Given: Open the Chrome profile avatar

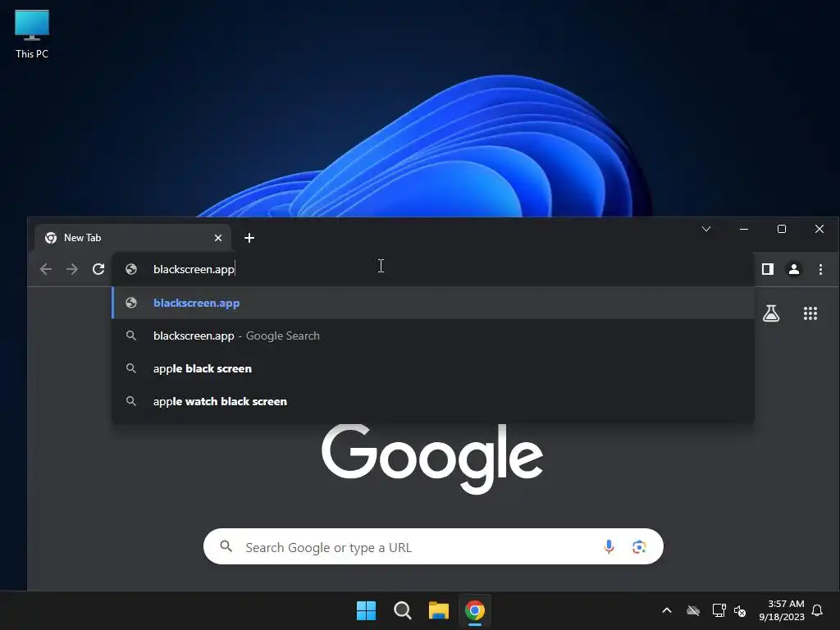Looking at the screenshot, I should [x=794, y=269].
